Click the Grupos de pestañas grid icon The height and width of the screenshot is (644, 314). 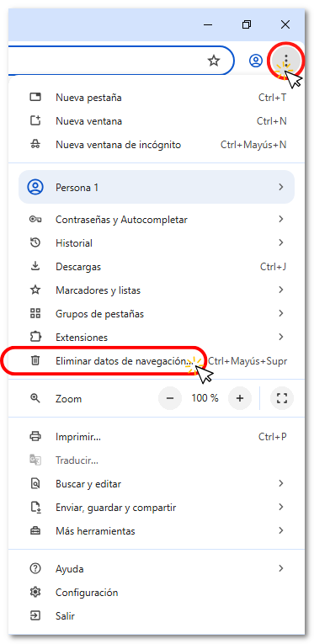click(35, 314)
